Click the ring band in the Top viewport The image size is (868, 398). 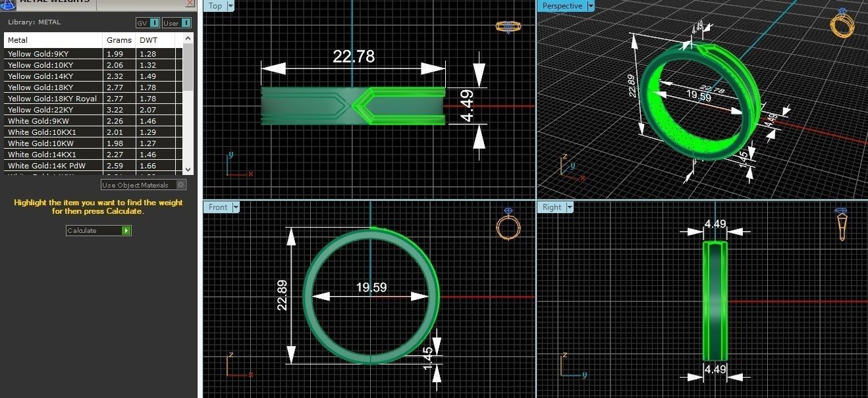352,105
